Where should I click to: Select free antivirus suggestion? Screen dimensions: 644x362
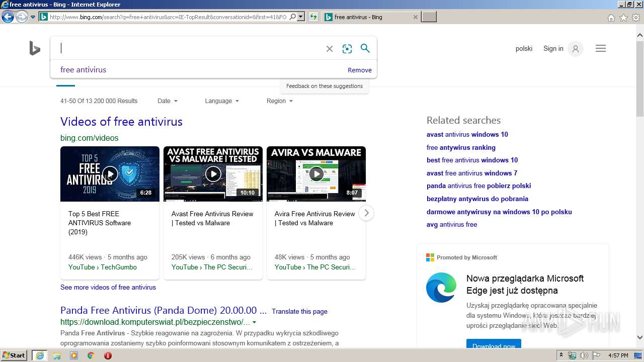(84, 70)
